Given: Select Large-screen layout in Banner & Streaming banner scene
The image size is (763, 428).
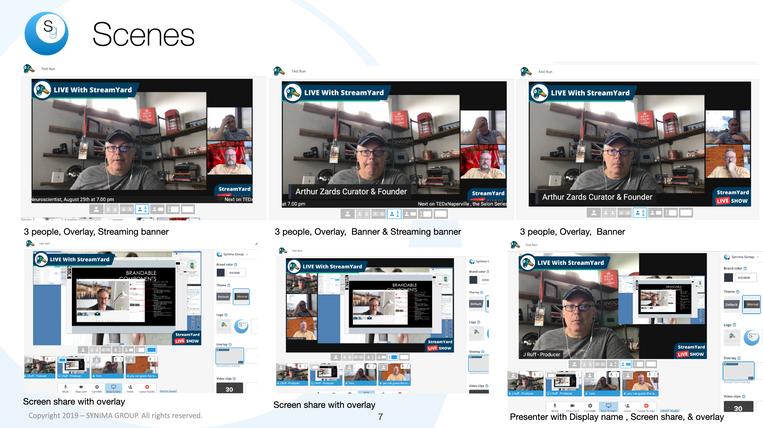Looking at the screenshot, I should pos(425,214).
